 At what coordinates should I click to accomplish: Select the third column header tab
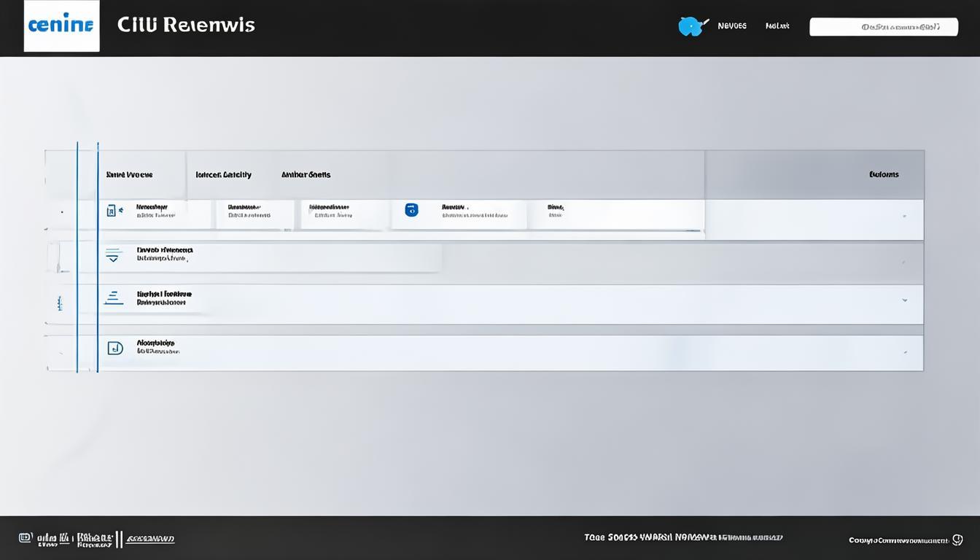pos(306,175)
